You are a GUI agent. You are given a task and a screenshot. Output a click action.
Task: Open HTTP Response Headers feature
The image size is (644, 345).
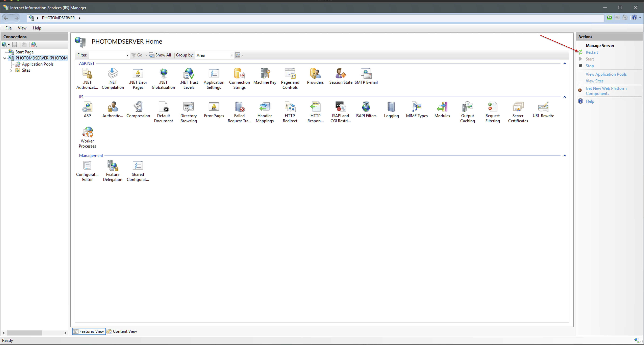315,112
